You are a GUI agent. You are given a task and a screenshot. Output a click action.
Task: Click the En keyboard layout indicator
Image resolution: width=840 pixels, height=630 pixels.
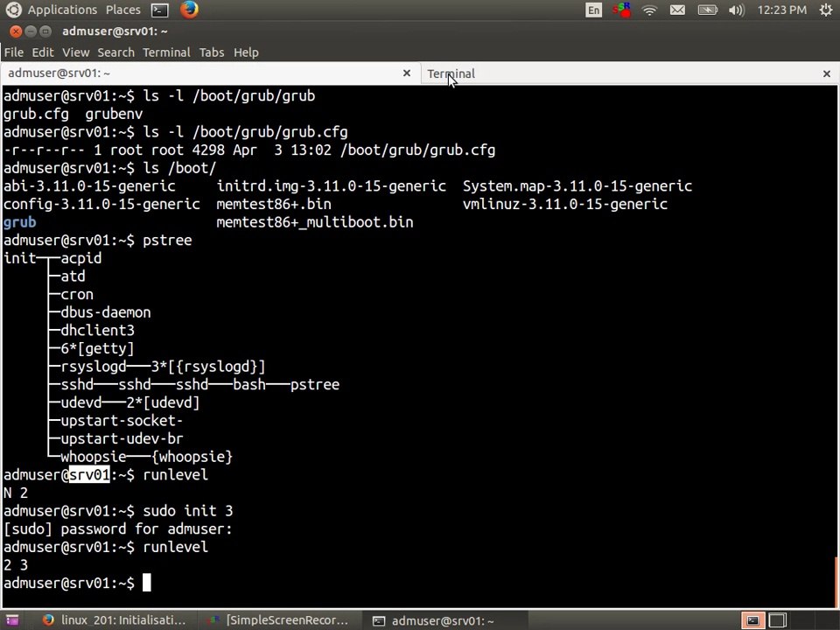coord(593,10)
